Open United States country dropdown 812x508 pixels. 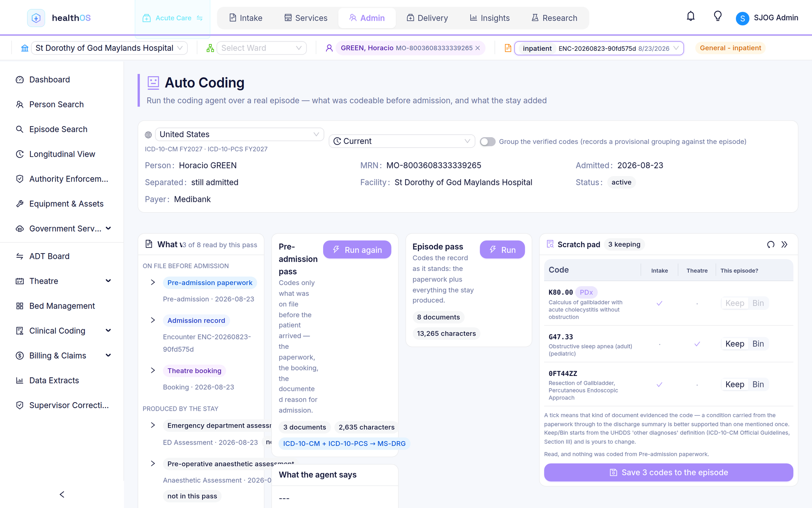pyautogui.click(x=239, y=135)
